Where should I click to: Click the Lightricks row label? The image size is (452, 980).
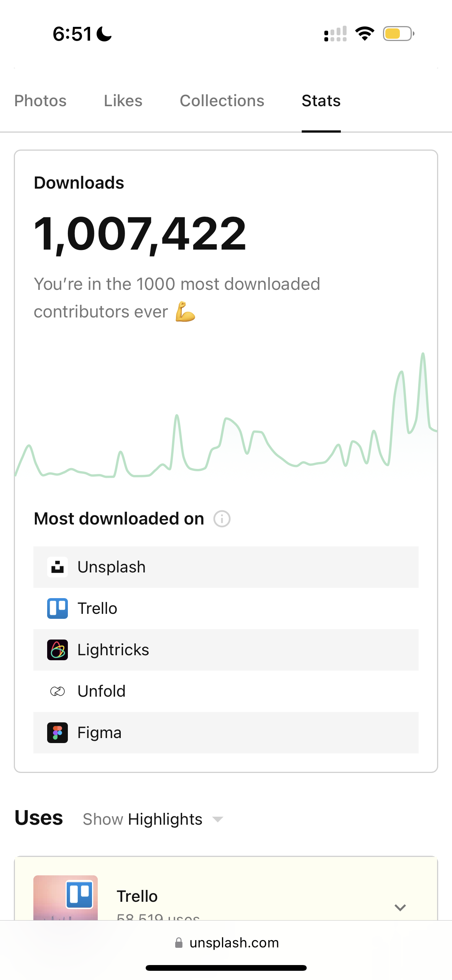tap(113, 650)
